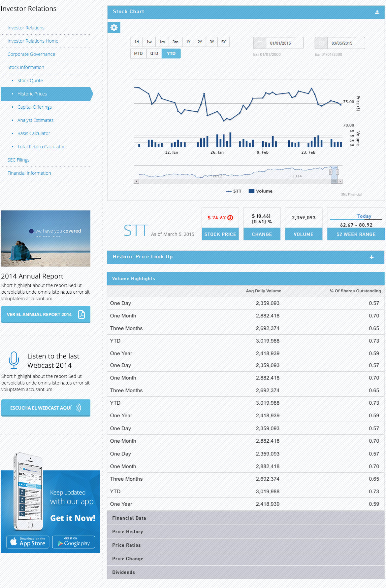Open Stock Quote in the sidebar menu
This screenshot has width=386, height=588.
coord(30,81)
